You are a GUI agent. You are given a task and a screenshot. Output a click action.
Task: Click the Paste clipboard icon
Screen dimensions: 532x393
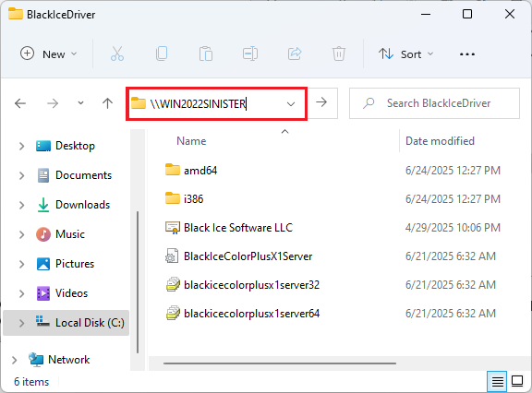click(x=206, y=54)
